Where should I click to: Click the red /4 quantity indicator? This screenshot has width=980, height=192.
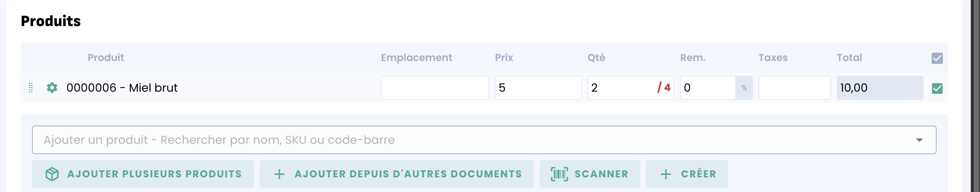pos(664,88)
